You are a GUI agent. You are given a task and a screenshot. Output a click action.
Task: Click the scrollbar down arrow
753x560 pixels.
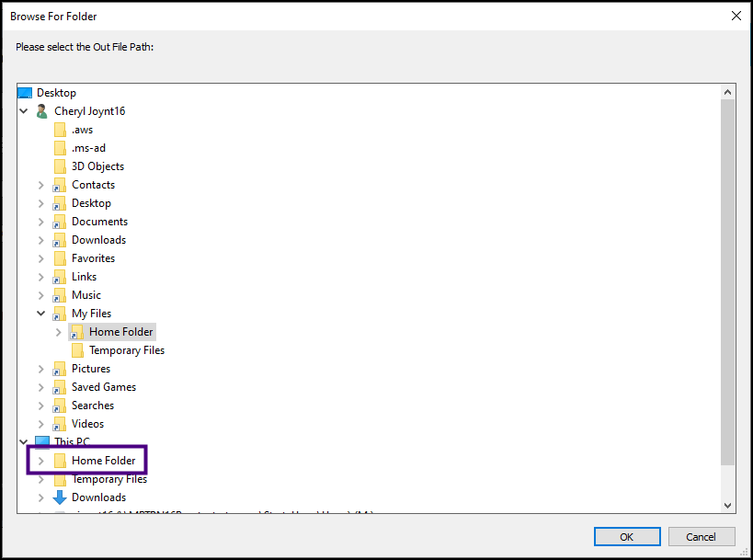pyautogui.click(x=727, y=505)
